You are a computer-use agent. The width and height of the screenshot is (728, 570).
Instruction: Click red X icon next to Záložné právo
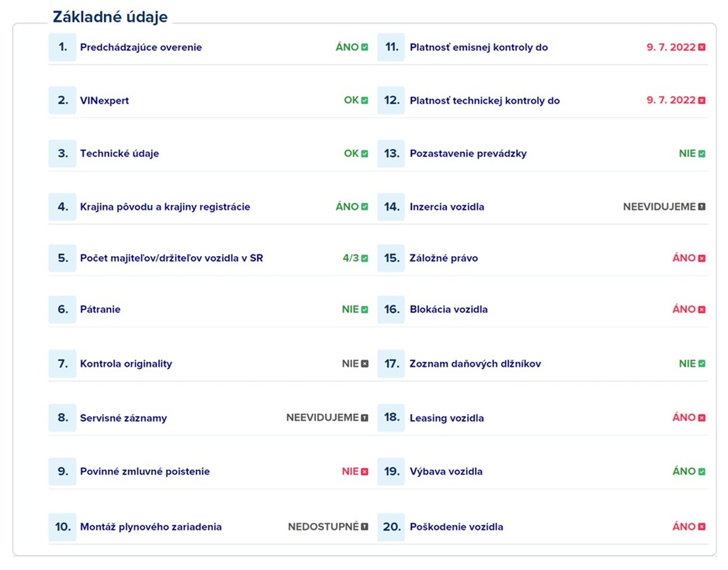click(702, 259)
